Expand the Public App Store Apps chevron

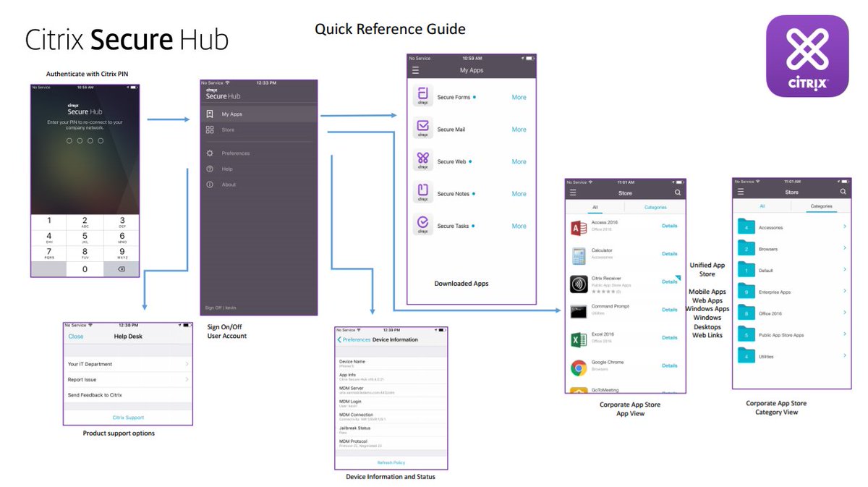click(x=844, y=334)
